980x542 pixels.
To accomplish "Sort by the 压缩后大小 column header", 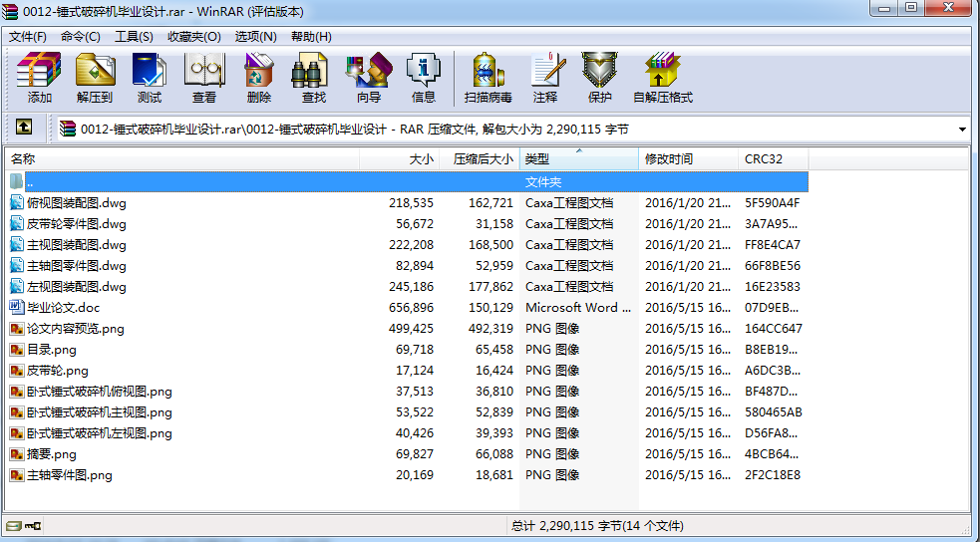I will [x=480, y=158].
